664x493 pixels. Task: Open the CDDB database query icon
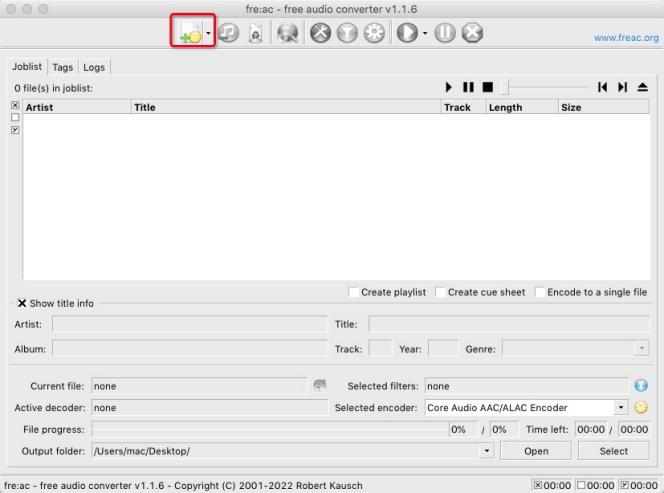click(x=288, y=33)
